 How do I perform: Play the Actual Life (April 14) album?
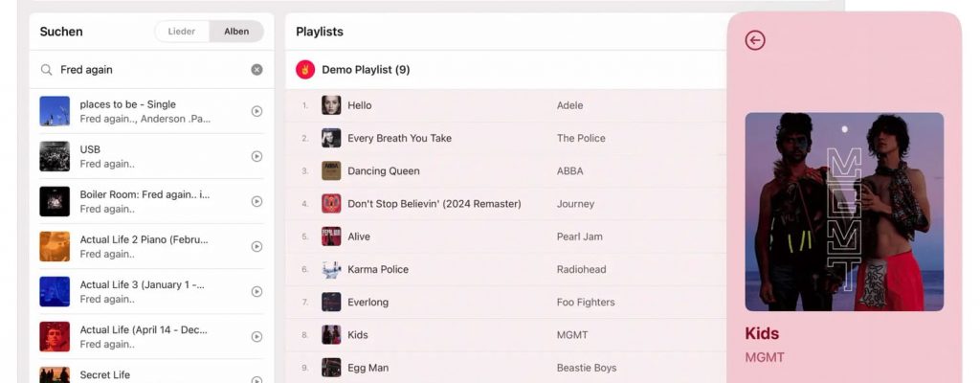click(x=256, y=336)
